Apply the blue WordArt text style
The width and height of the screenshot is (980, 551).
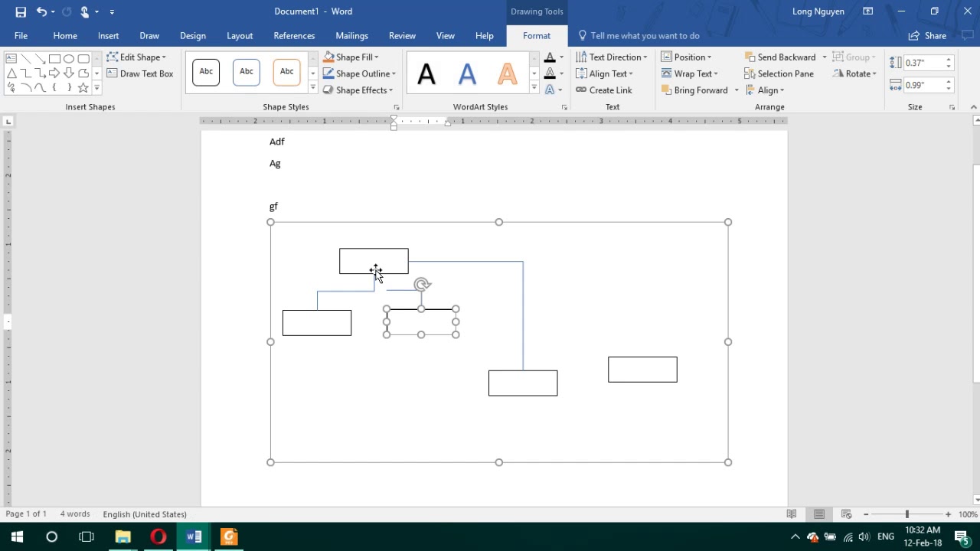click(467, 74)
